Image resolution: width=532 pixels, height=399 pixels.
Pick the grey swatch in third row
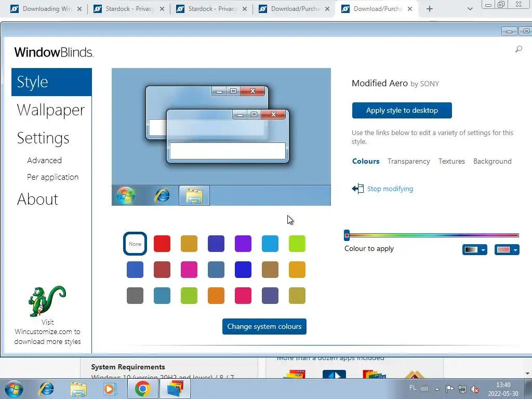click(x=135, y=296)
